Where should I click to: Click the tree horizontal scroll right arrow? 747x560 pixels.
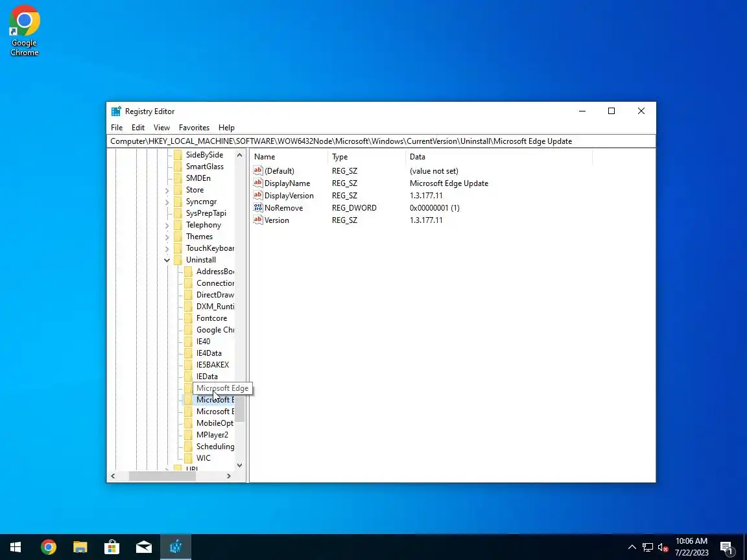(229, 476)
